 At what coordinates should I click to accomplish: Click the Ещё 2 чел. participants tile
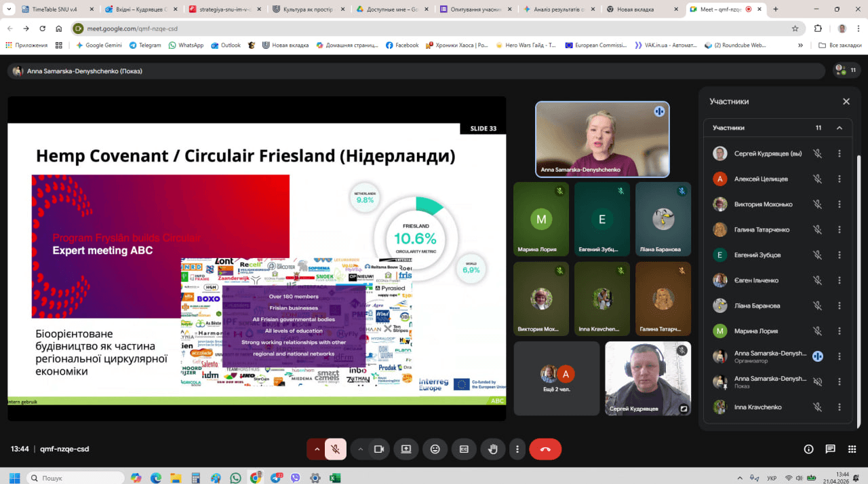(557, 378)
